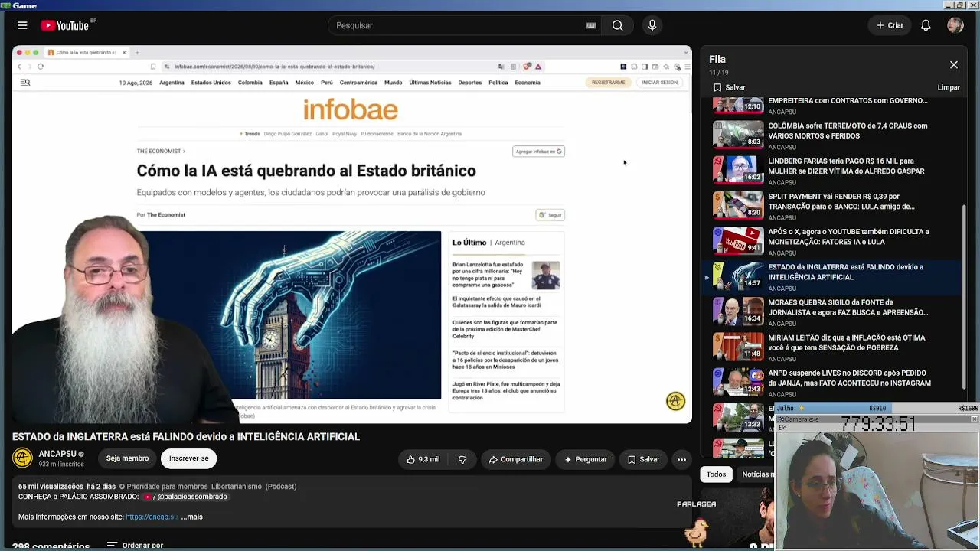Like the video with 9,3 mil thumbs-up
This screenshot has width=980, height=551.
click(423, 459)
